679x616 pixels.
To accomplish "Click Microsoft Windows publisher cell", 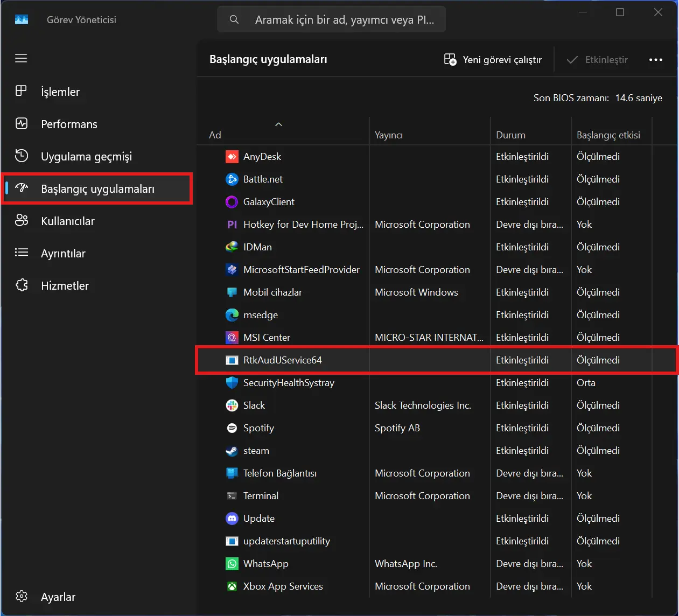I will pyautogui.click(x=416, y=292).
